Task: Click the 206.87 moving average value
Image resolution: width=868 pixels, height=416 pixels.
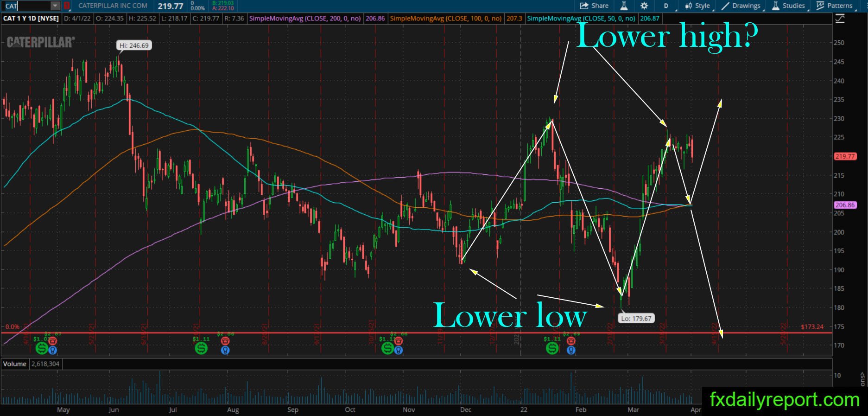Action: pos(649,19)
